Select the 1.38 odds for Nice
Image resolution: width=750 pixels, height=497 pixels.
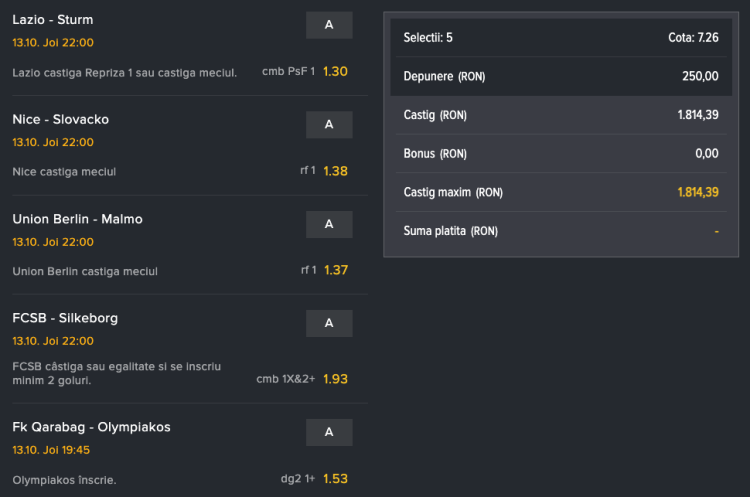click(335, 171)
